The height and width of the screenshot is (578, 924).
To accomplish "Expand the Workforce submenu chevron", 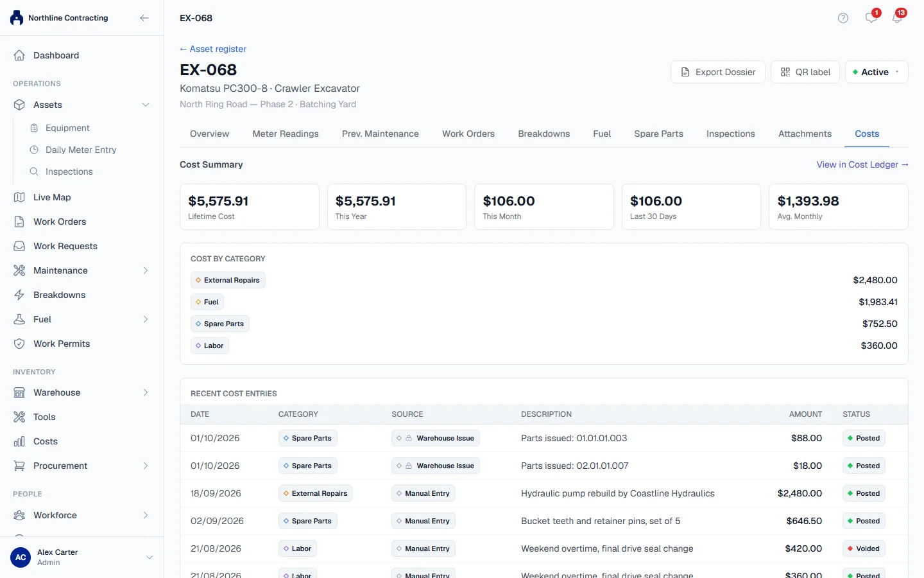I will pos(146,515).
